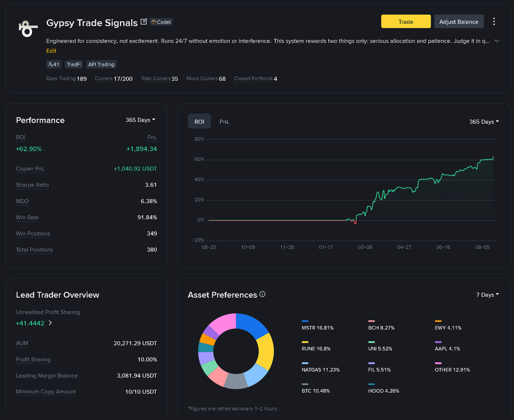Image resolution: width=514 pixels, height=420 pixels.
Task: Click the Performance ROI label
Action: (21, 137)
